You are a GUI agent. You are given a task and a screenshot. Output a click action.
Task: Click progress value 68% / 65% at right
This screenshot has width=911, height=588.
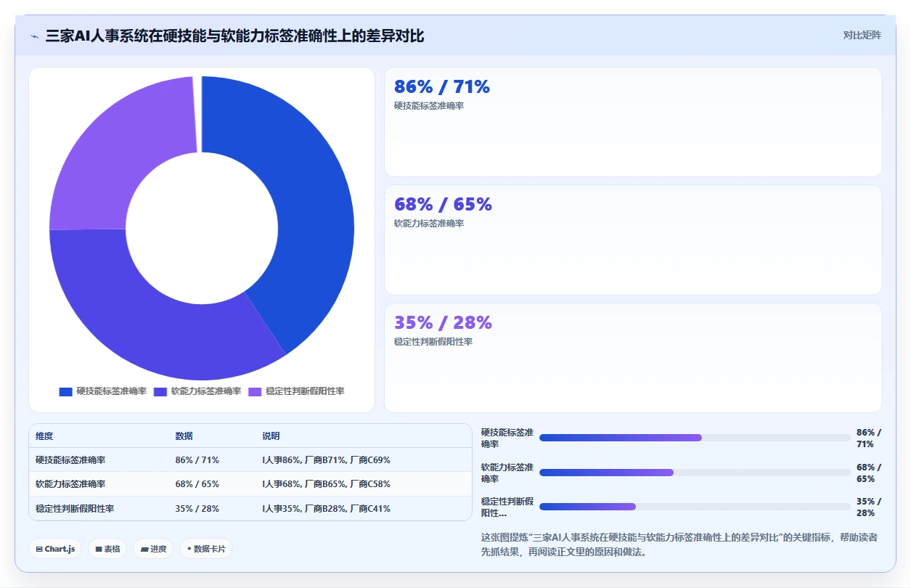869,473
